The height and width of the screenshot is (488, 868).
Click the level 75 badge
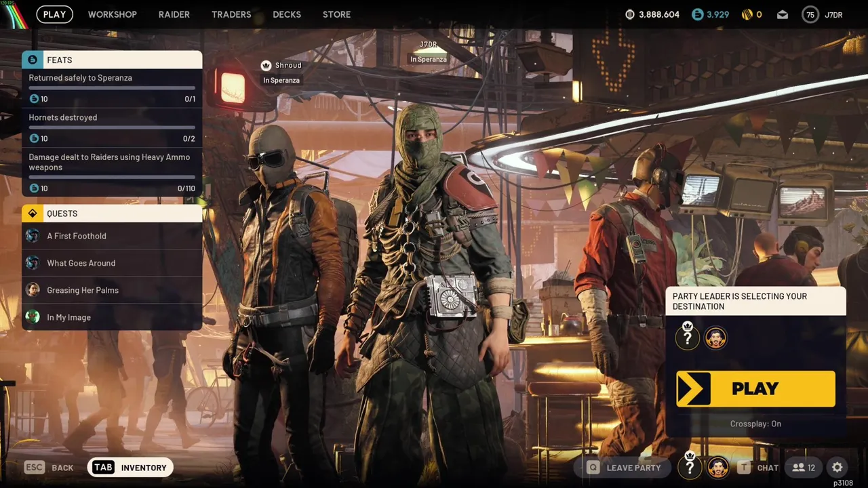click(810, 14)
